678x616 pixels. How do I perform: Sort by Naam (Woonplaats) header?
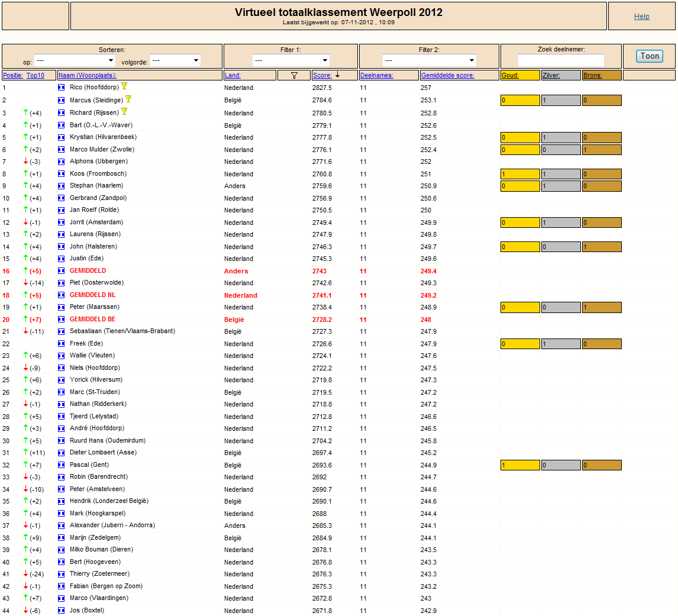pos(88,75)
